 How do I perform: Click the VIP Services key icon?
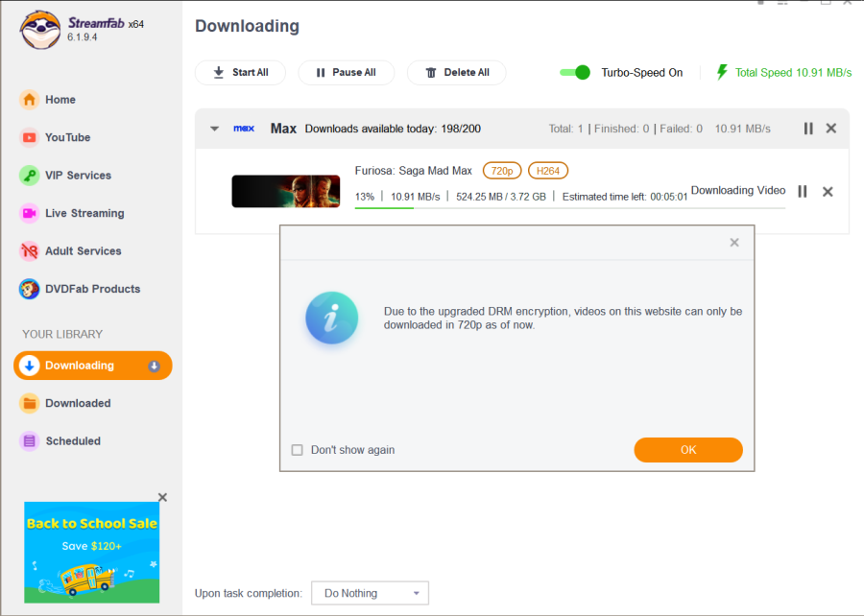29,176
